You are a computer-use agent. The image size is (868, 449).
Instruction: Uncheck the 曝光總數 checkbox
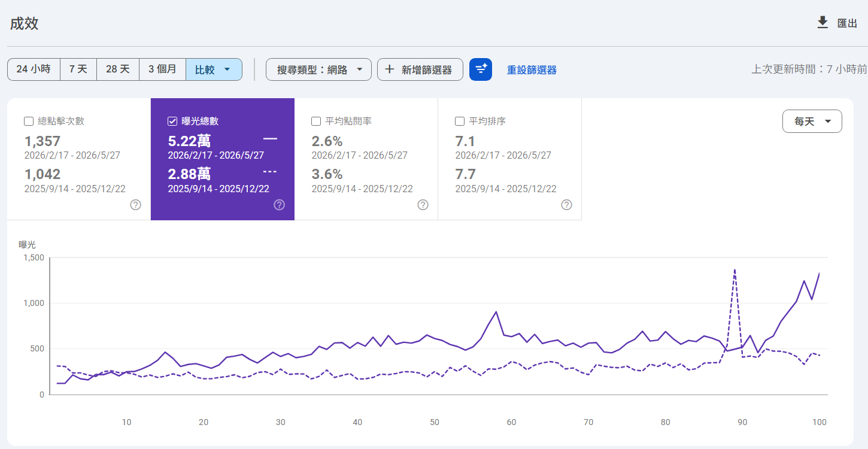pos(172,122)
